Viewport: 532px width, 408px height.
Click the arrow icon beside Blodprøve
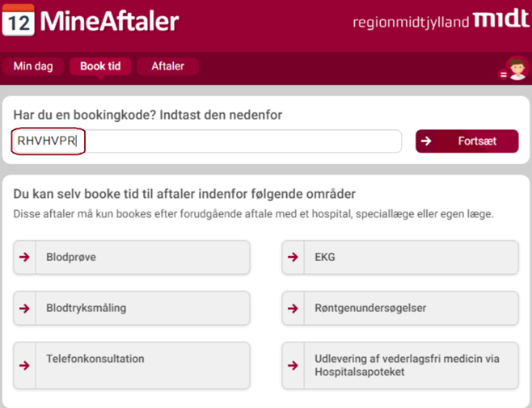25,258
